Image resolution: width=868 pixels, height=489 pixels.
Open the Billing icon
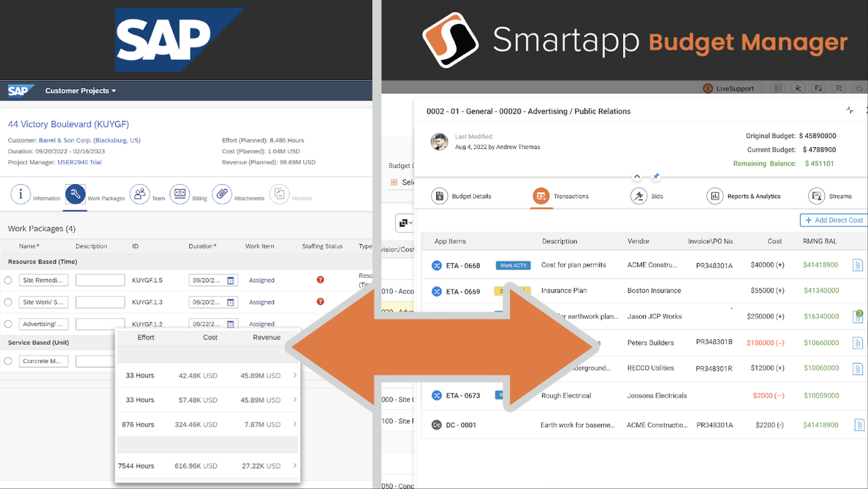tap(180, 194)
